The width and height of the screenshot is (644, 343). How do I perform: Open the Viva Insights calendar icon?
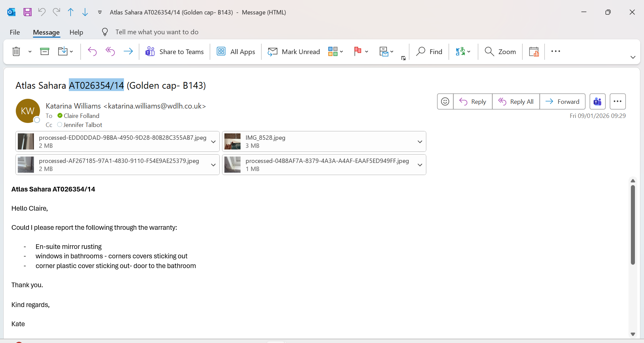(x=534, y=51)
